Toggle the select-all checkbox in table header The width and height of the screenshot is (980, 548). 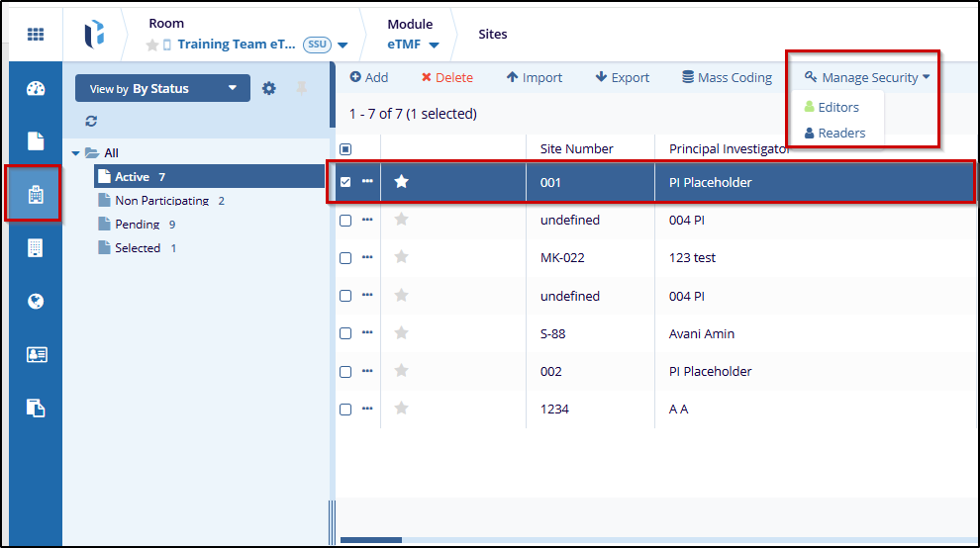345,149
